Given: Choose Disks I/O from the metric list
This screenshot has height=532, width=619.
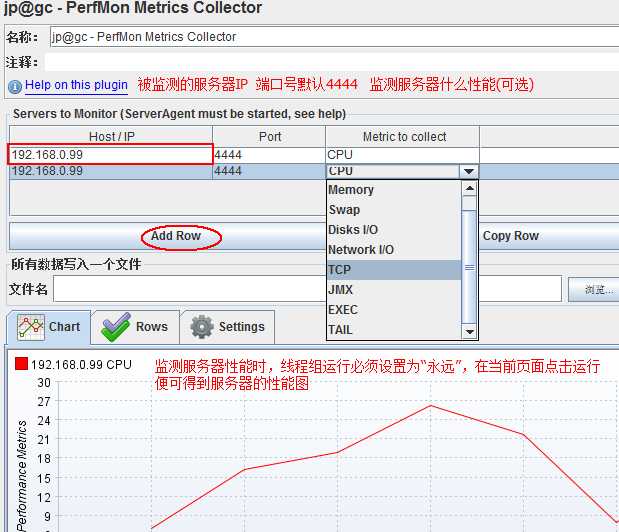Looking at the screenshot, I should click(394, 230).
